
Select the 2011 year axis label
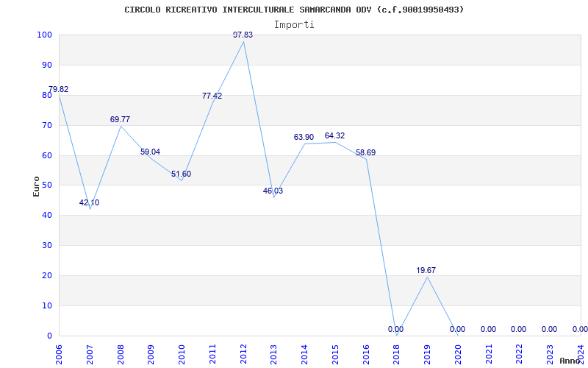pyautogui.click(x=212, y=354)
